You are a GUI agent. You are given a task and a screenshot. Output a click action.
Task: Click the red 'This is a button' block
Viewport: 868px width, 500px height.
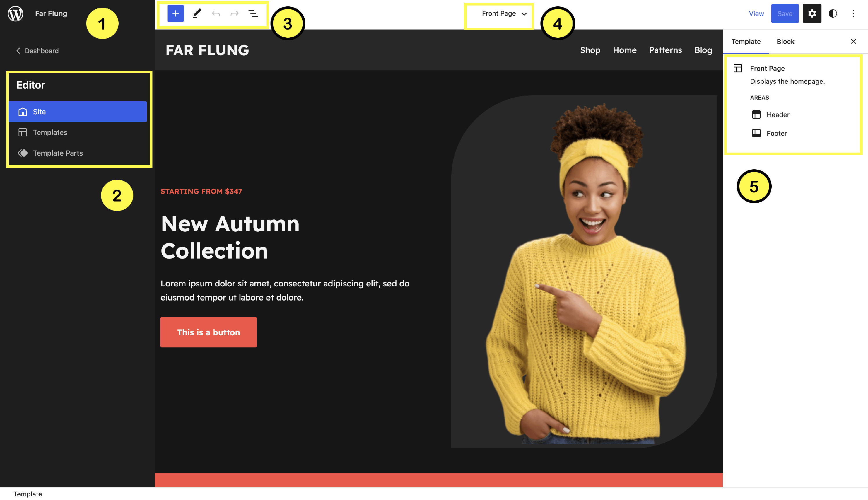tap(208, 332)
